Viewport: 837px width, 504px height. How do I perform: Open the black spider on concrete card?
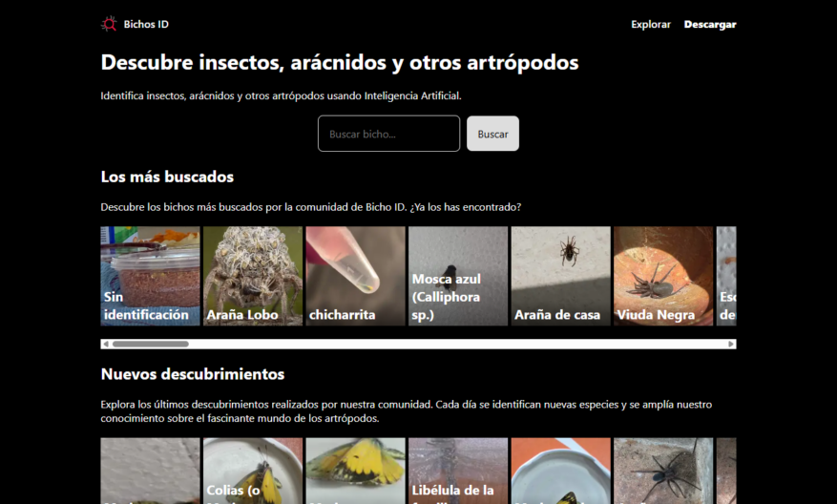[x=663, y=471]
